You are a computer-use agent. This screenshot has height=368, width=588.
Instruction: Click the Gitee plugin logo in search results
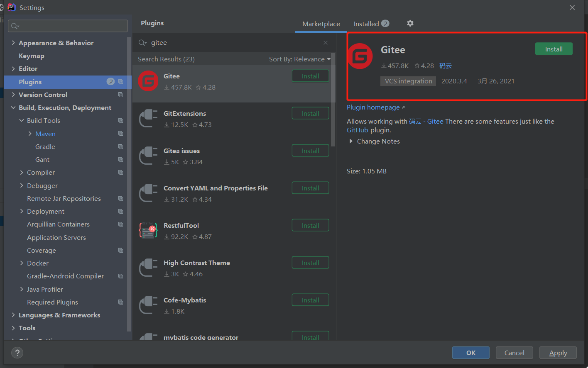tap(148, 81)
